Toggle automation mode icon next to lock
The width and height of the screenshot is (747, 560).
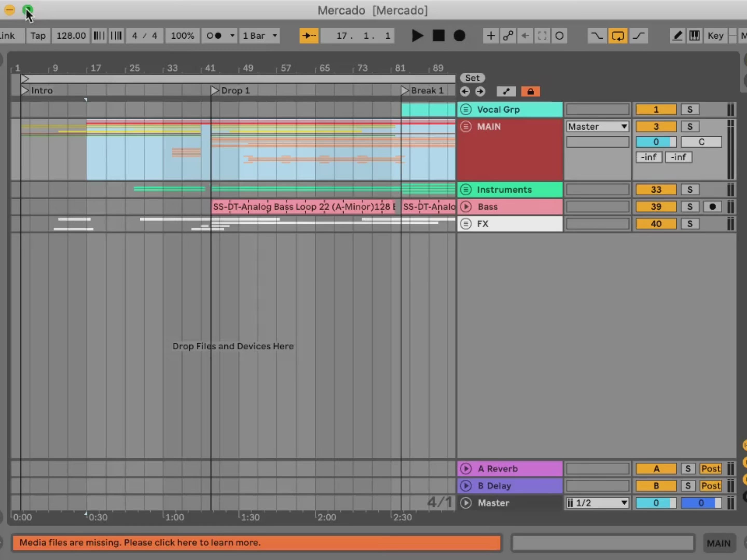(506, 92)
